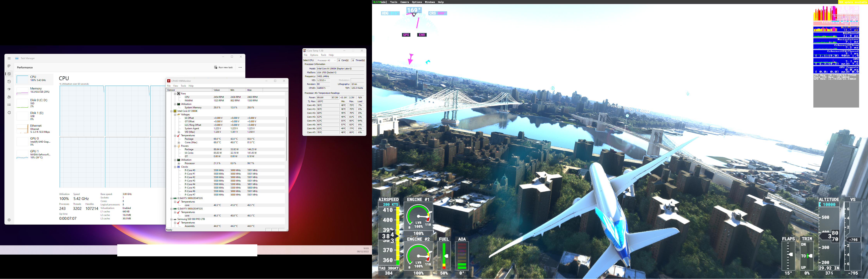Click Run new task in Task Manager

tap(223, 67)
